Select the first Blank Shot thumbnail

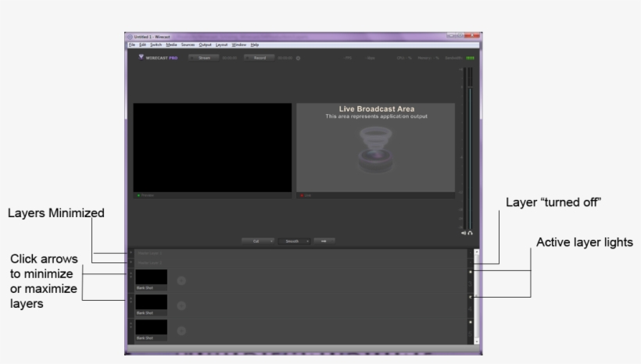151,277
